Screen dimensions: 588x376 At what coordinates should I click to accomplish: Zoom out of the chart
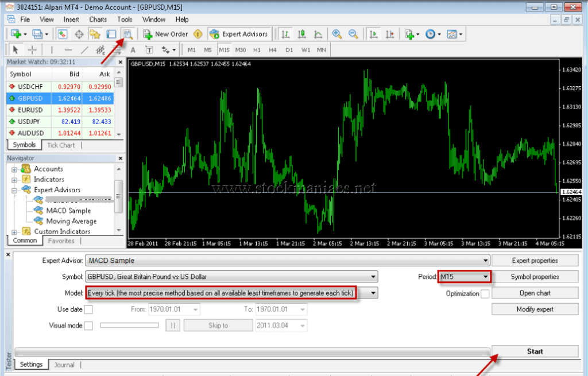coord(353,34)
